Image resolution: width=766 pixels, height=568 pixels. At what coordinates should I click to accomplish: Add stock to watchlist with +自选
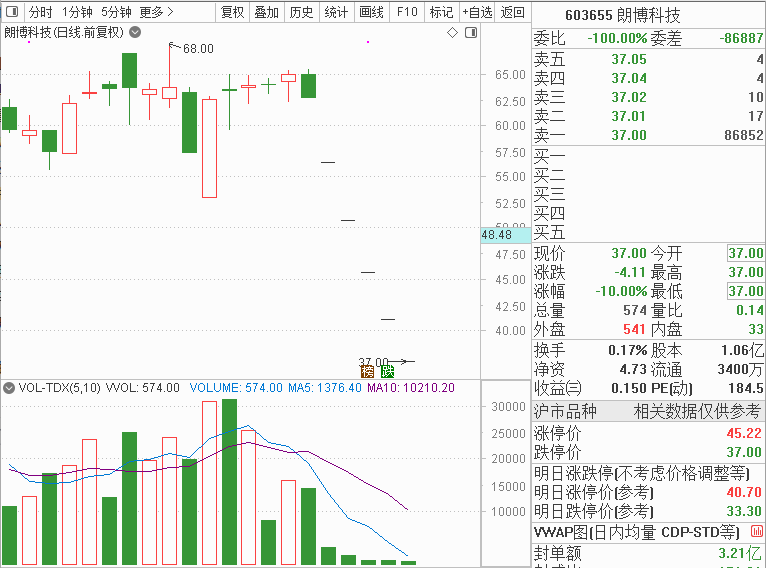(477, 12)
